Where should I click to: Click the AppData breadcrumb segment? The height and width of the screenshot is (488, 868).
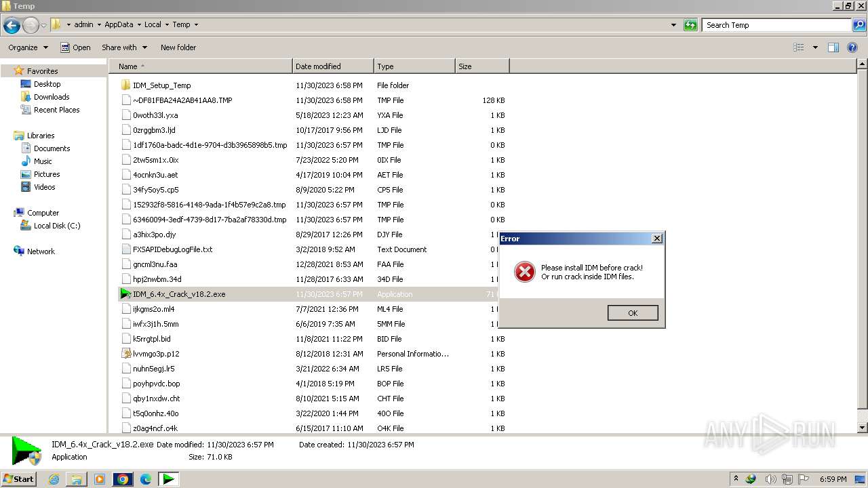(119, 24)
